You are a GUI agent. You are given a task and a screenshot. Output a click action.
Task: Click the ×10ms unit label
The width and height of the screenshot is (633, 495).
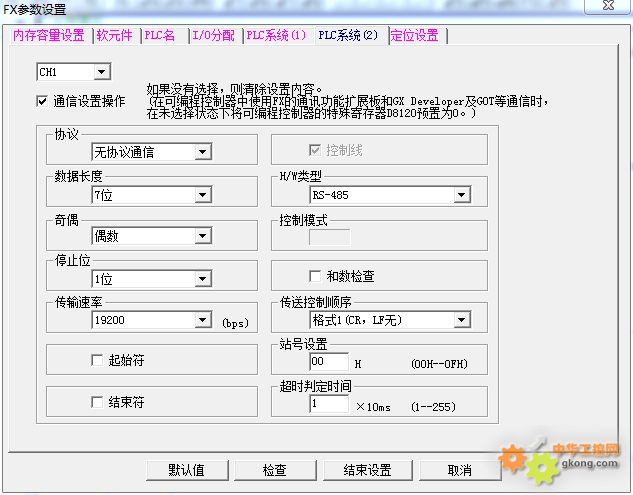tap(373, 407)
